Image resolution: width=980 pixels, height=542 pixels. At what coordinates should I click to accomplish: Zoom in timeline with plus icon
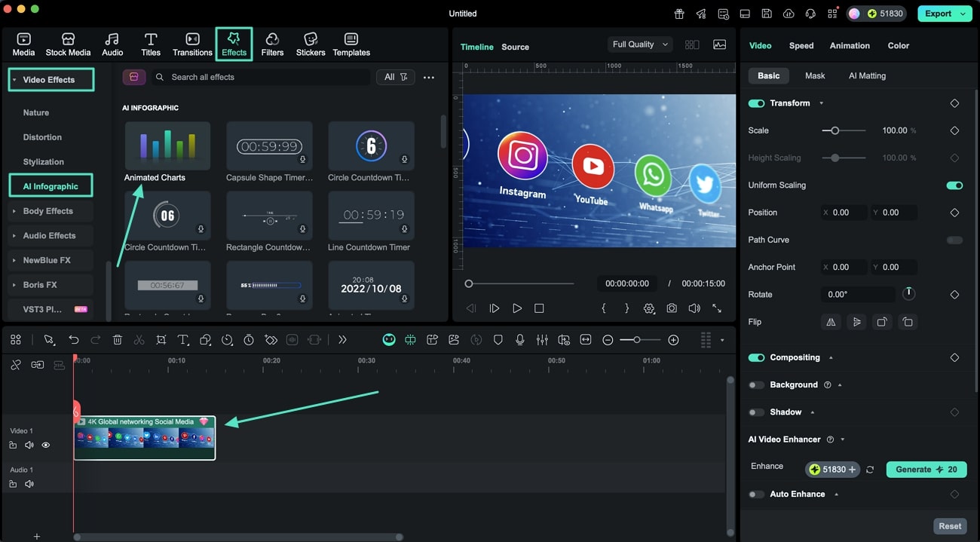[x=673, y=340]
